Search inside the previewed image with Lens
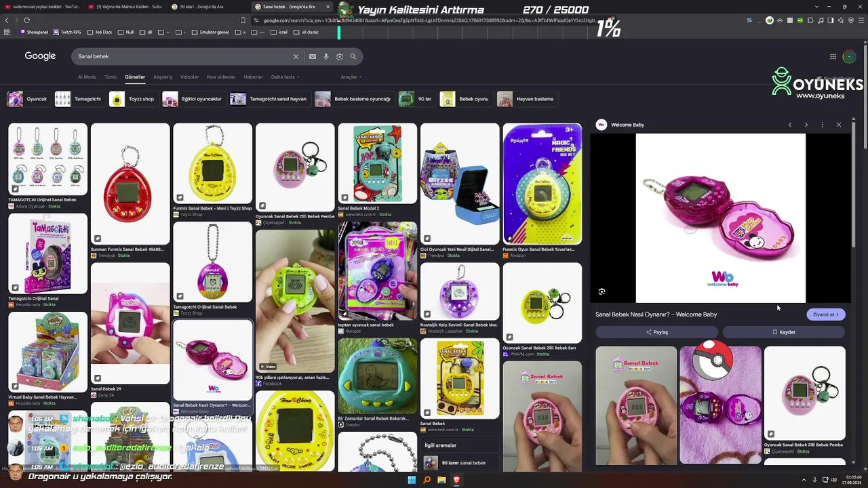868x488 pixels. (x=601, y=291)
